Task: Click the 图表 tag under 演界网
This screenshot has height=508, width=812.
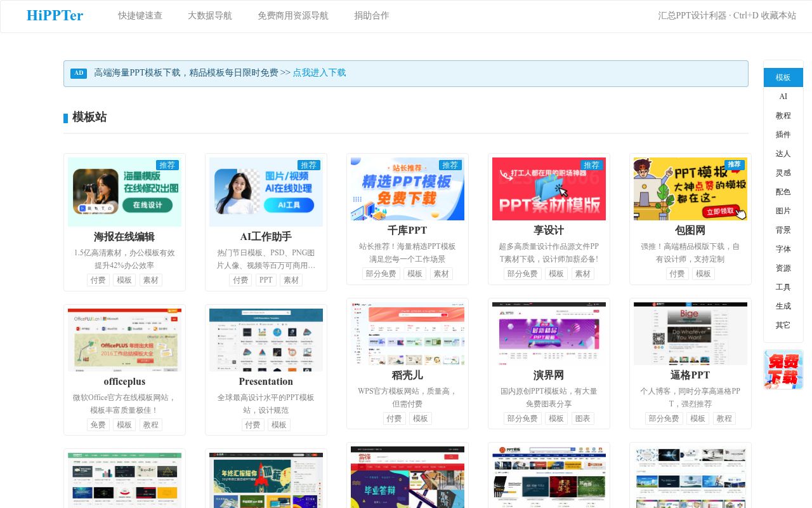Action: (582, 418)
